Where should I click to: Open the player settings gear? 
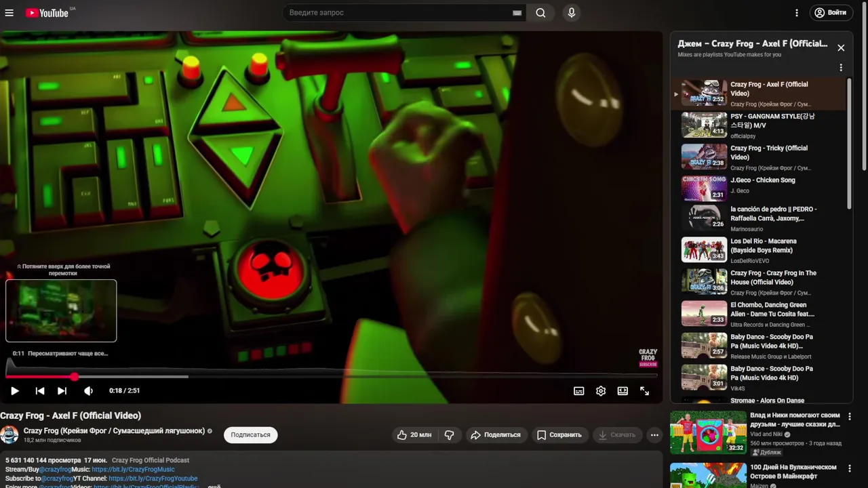[601, 391]
